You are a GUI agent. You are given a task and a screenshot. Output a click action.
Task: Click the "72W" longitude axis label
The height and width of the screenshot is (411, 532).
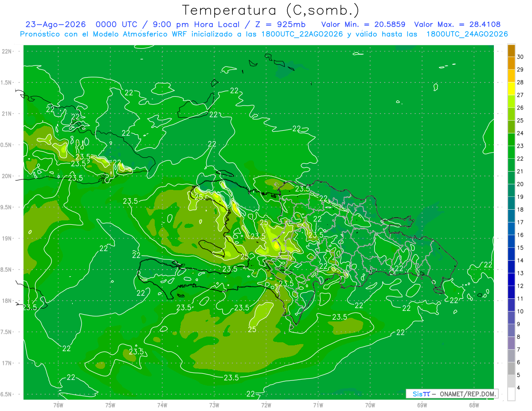266,405
